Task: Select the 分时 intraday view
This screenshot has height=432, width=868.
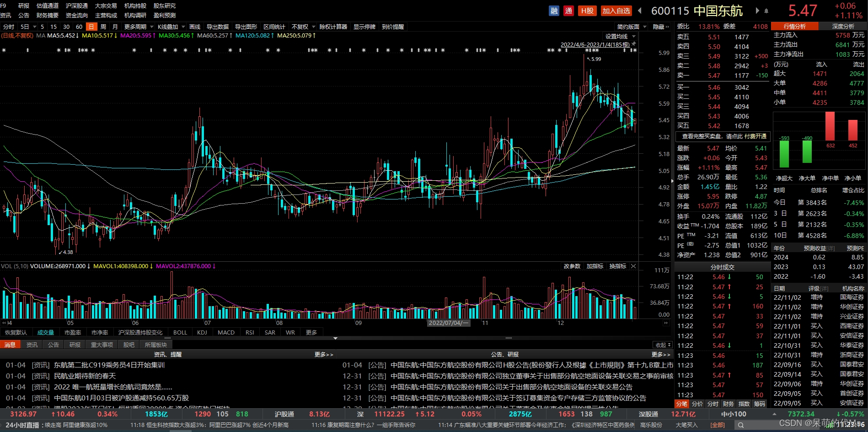Action: coord(9,27)
